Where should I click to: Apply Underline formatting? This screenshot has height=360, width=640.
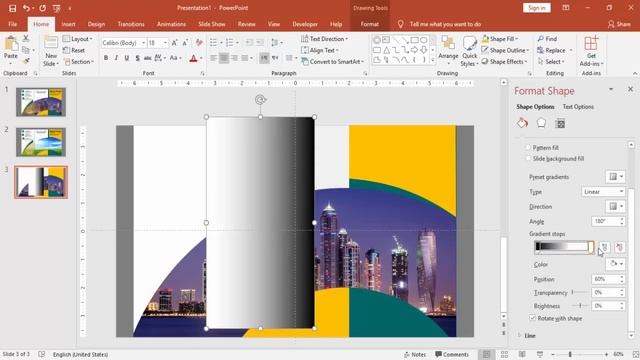click(127, 58)
